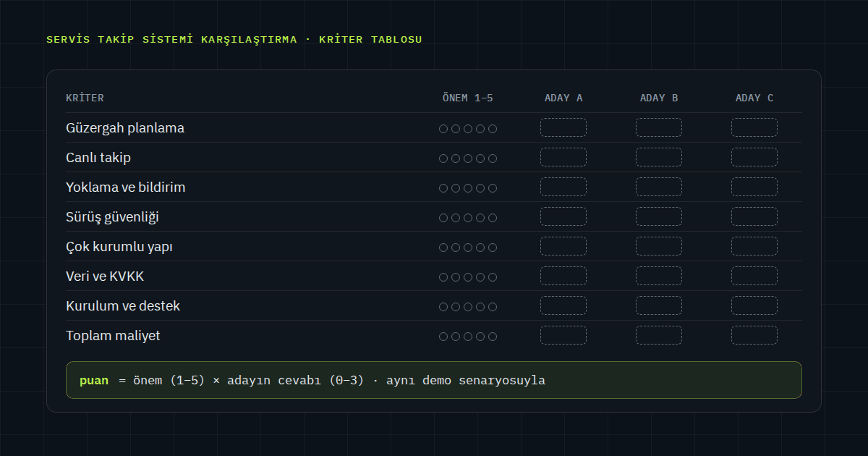Set Güzergah planlama importance to 5
This screenshot has width=868, height=456.
[493, 129]
